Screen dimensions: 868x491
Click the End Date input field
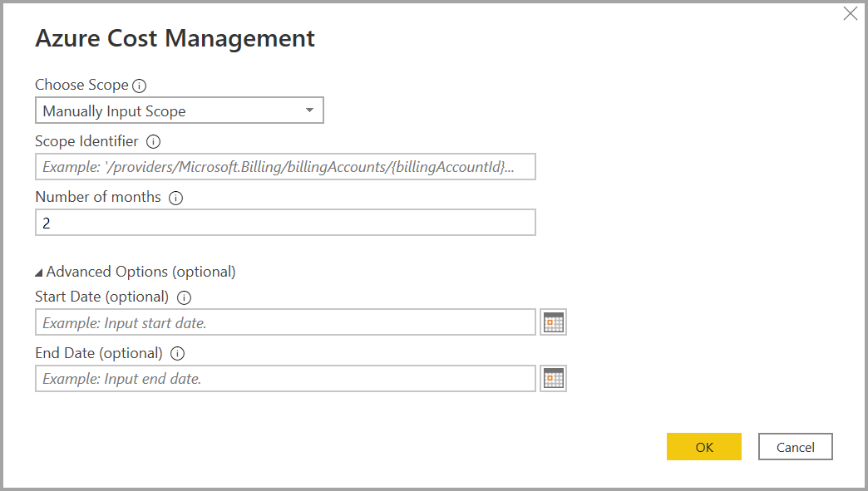pos(285,379)
